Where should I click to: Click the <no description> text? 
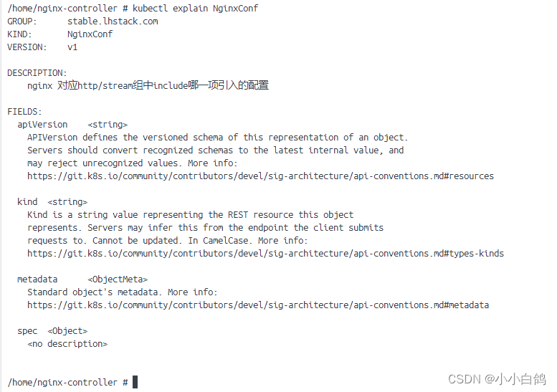[x=67, y=344]
